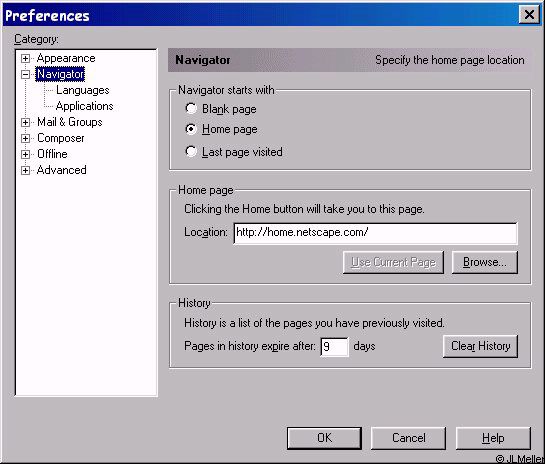Click the Clear History button
Viewport: 545px width, 464px height.
tap(480, 346)
